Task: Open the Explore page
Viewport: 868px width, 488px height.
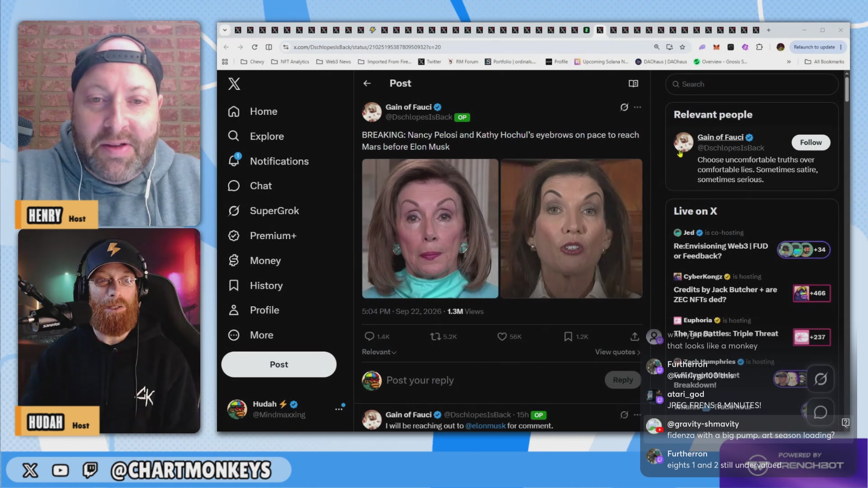Action: 256,136
